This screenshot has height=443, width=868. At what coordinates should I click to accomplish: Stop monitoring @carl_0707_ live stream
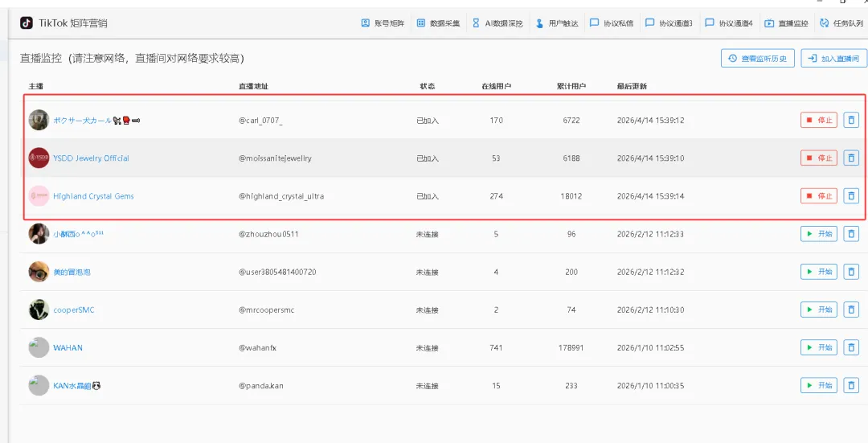pos(819,120)
